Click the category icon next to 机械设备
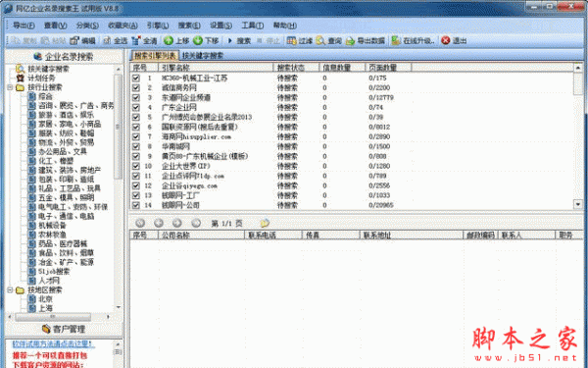This screenshot has height=368, width=588. [x=32, y=226]
